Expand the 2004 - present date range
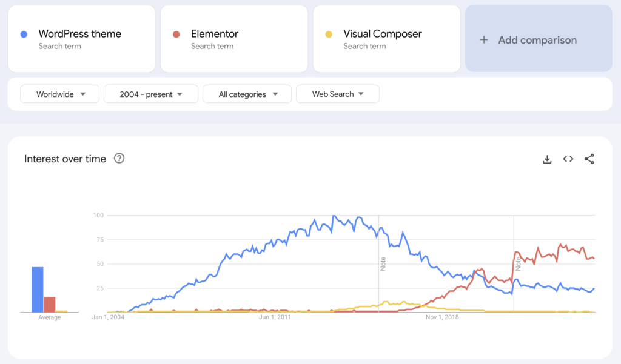Image resolution: width=621 pixels, height=364 pixels. pyautogui.click(x=151, y=94)
